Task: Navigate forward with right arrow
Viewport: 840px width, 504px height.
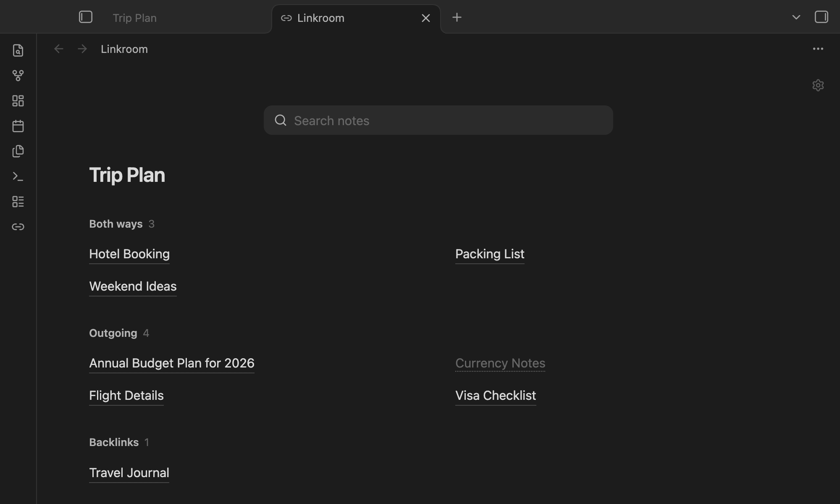Action: click(82, 49)
